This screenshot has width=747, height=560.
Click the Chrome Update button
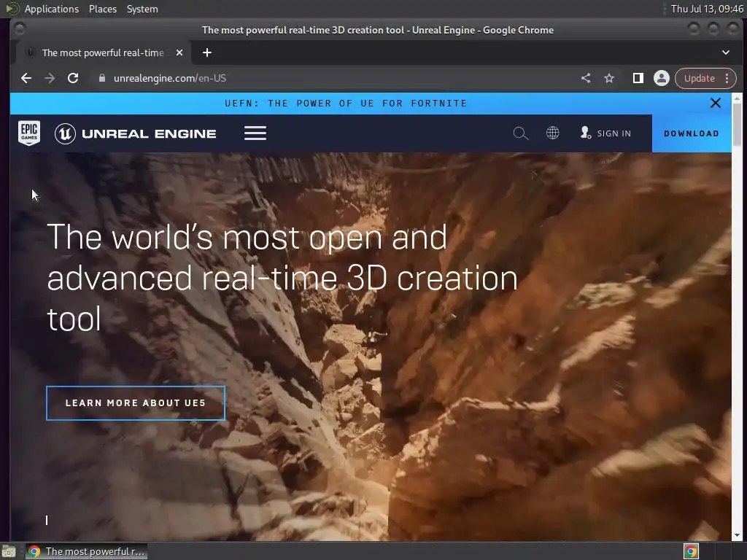pos(700,78)
